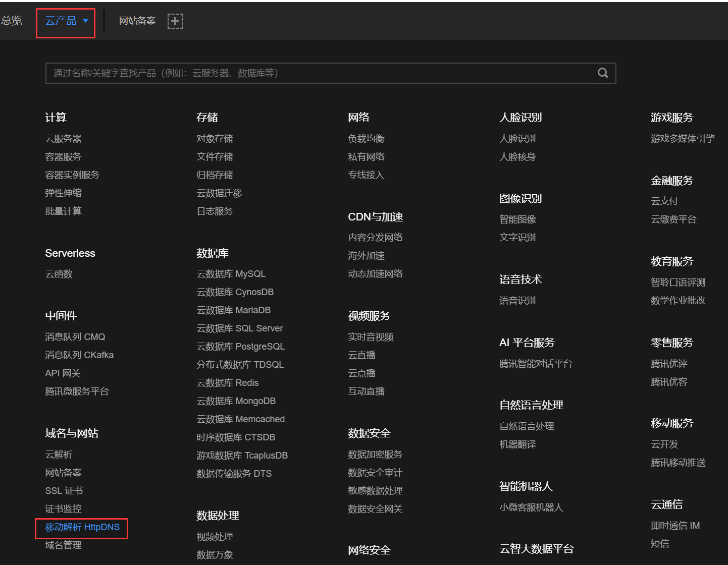Open 数据传输服务 DTS

click(x=234, y=474)
